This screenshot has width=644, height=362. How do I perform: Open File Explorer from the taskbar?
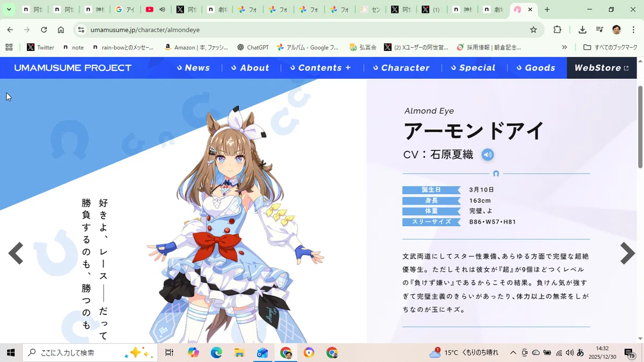239,352
